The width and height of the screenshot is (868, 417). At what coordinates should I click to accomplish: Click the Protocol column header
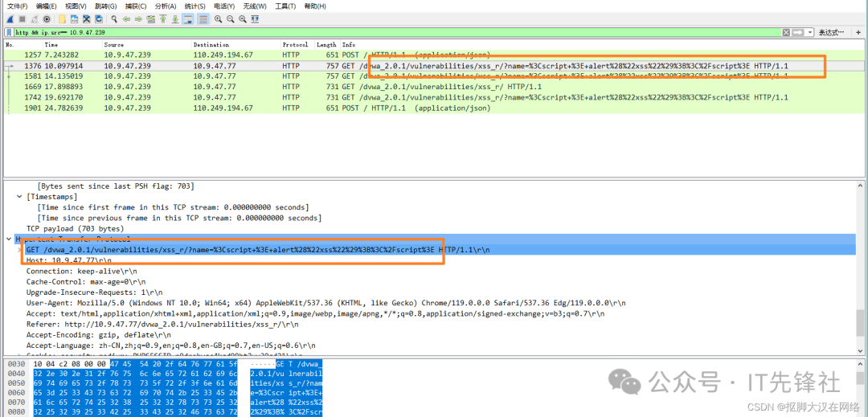point(295,44)
